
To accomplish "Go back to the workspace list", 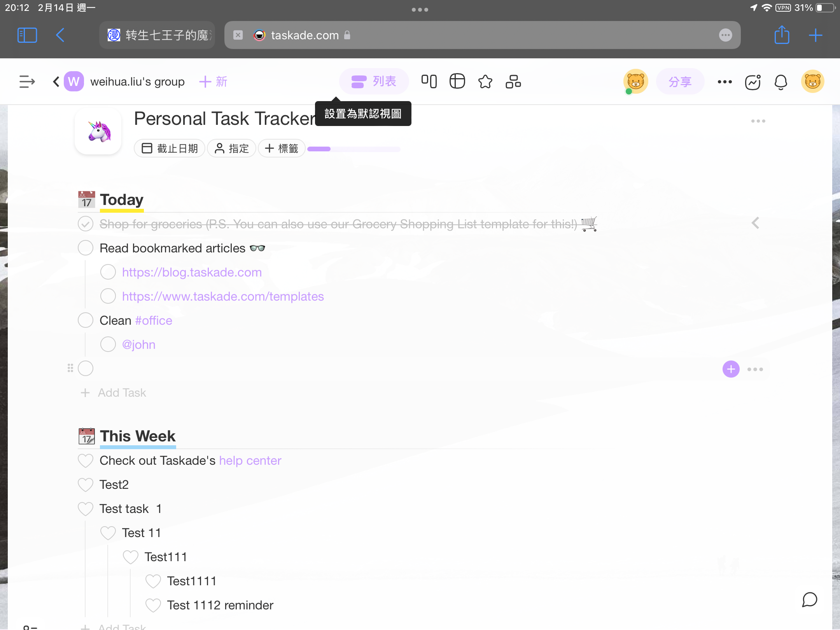I will [x=56, y=82].
